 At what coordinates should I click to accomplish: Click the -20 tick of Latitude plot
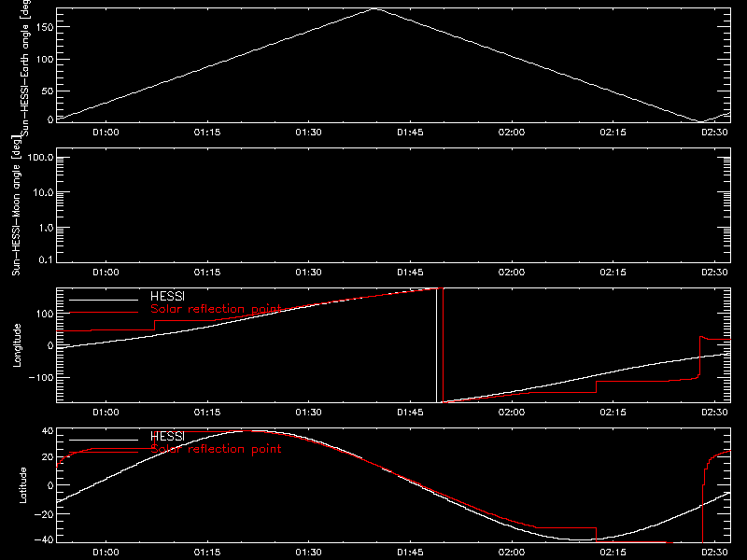point(44,514)
